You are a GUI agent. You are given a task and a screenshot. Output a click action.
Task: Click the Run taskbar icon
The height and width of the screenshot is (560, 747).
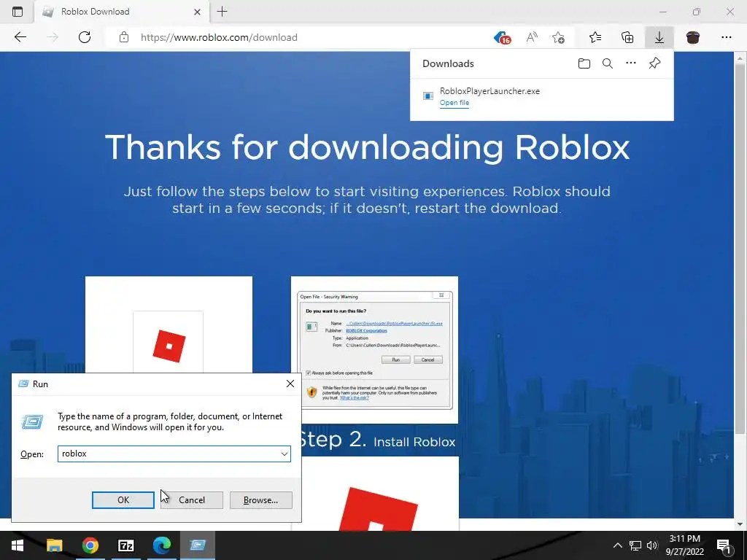[198, 545]
